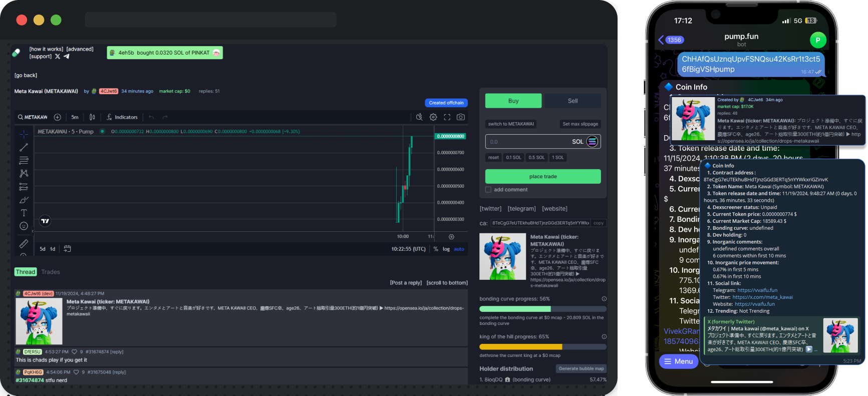Tap the green P profile avatar on the phone

tap(818, 40)
